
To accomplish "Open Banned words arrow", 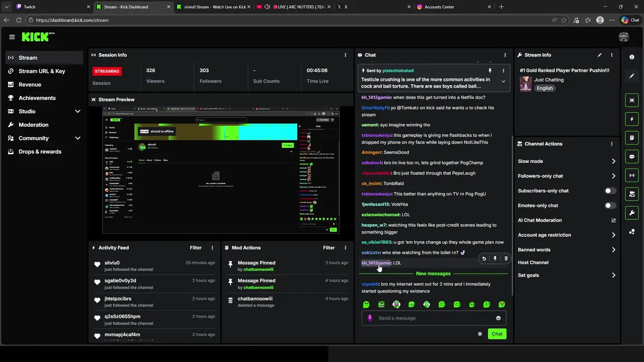I will [613, 250].
